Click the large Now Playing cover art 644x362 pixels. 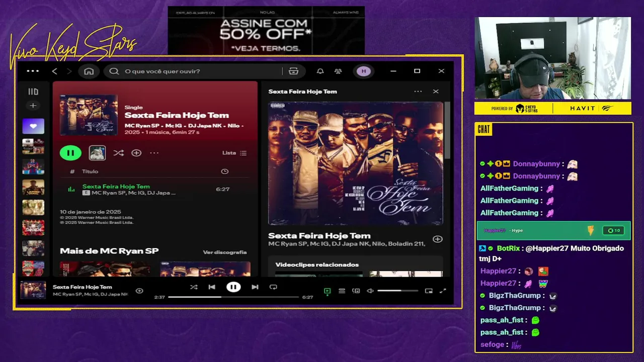355,163
